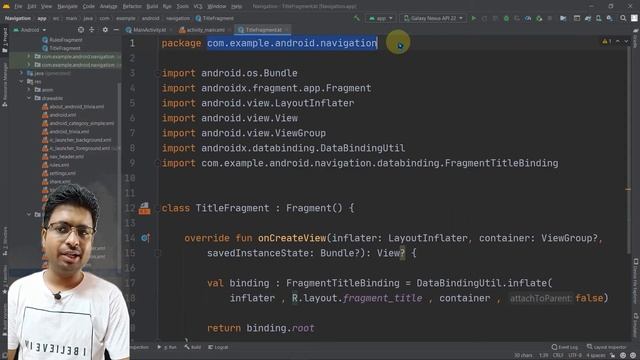Open the Galaxy Nexus API 22 device dropdown
This screenshot has height=360, width=640.
pyautogui.click(x=433, y=18)
